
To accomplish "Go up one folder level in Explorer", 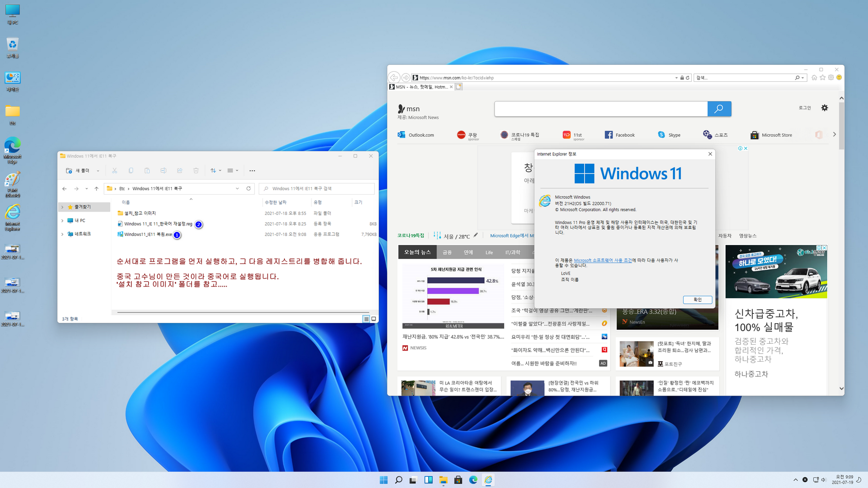I will pos(96,189).
